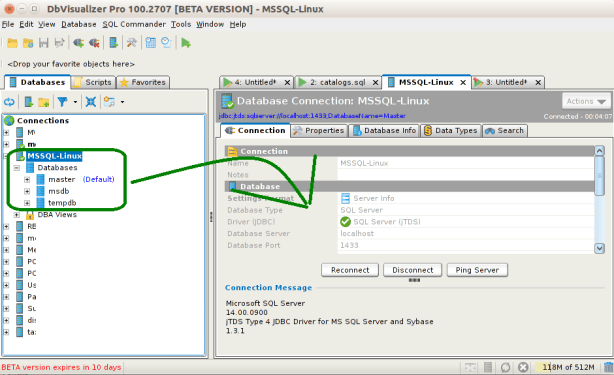The width and height of the screenshot is (614, 375).
Task: Click the Database Port field showing 1433
Action: pyautogui.click(x=466, y=245)
